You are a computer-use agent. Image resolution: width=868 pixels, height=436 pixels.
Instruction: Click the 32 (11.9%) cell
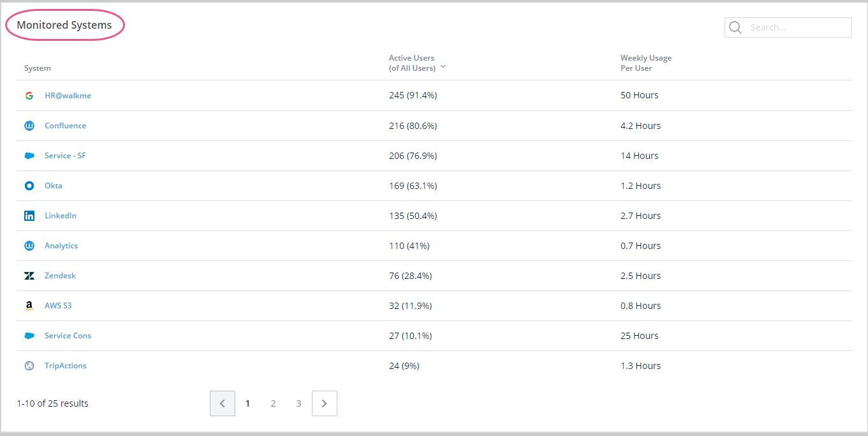point(410,306)
